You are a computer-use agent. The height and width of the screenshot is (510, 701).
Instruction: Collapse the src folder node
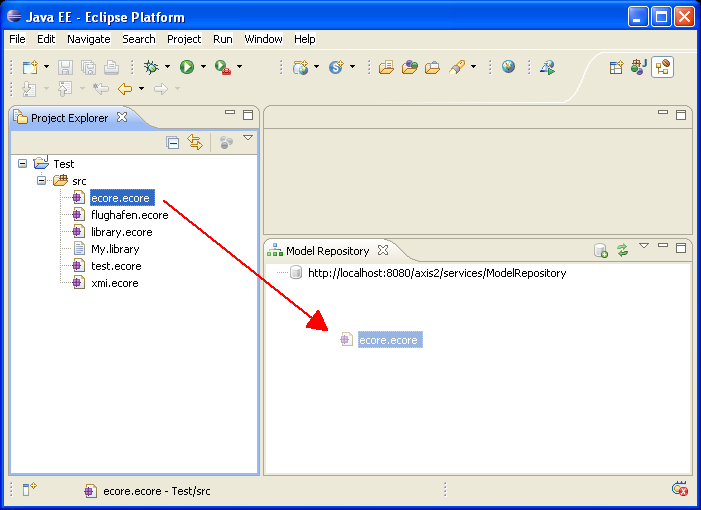(42, 181)
